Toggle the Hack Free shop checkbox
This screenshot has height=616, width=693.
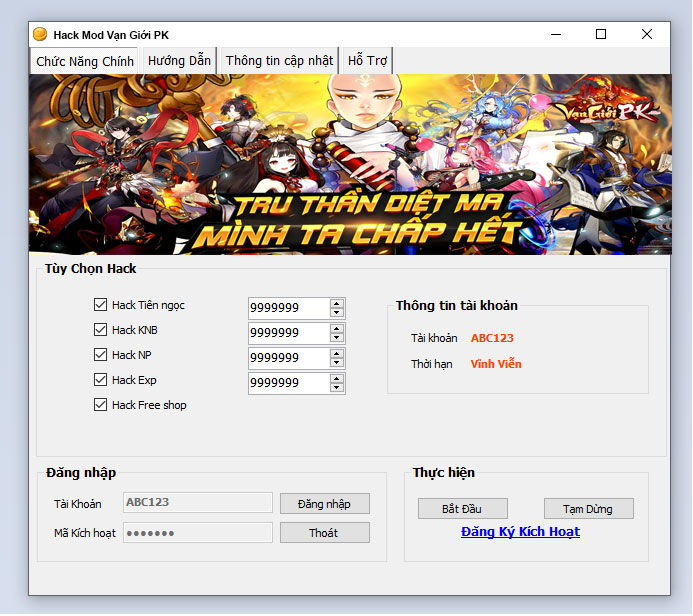(100, 405)
